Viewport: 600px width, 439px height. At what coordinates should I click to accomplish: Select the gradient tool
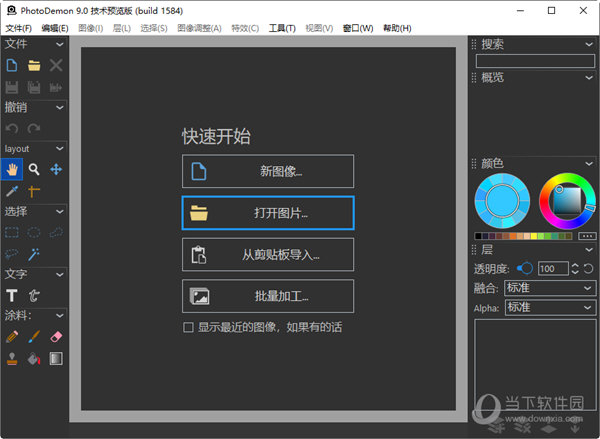(x=56, y=359)
